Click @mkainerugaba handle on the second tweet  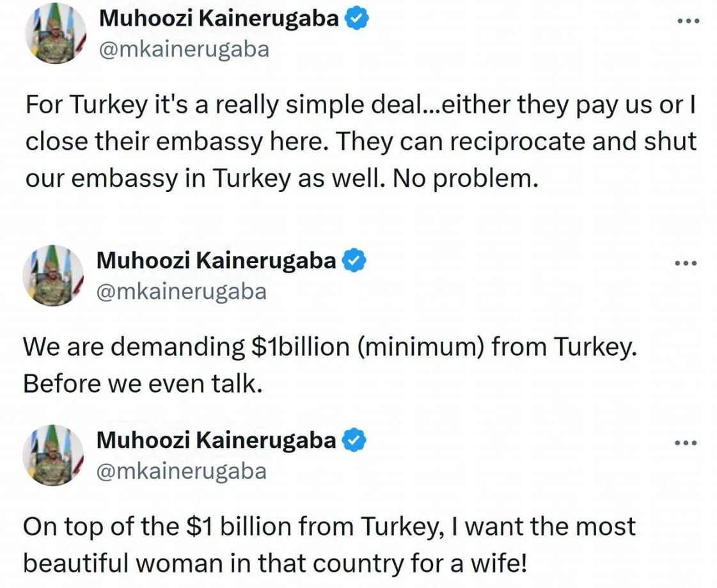point(182,291)
